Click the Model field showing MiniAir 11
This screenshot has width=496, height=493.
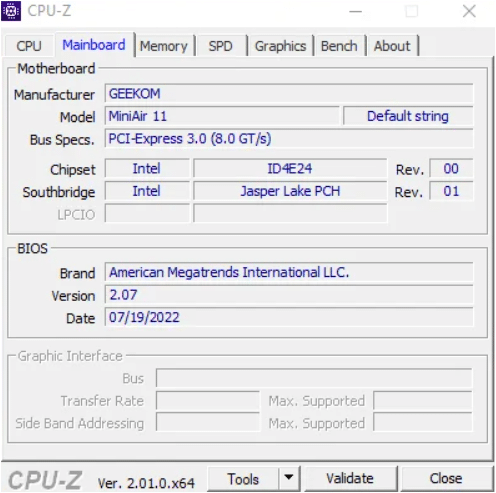click(222, 116)
